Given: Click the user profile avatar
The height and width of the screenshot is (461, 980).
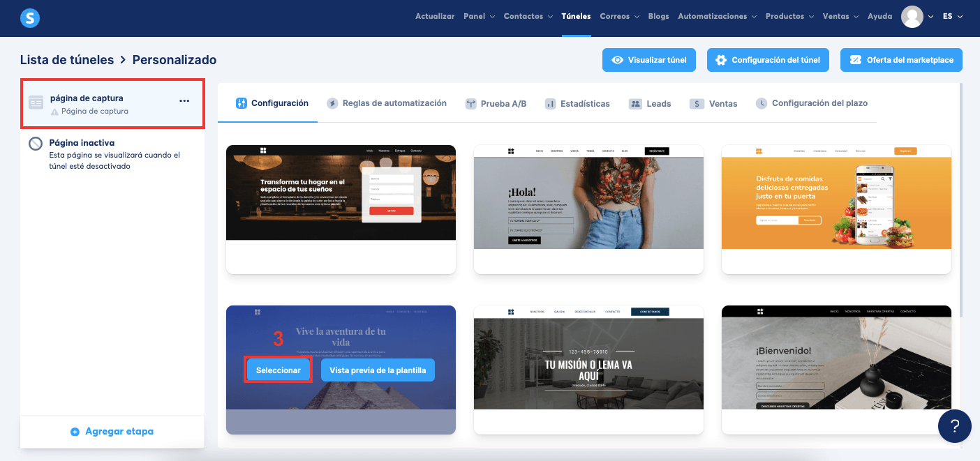Looking at the screenshot, I should [912, 17].
